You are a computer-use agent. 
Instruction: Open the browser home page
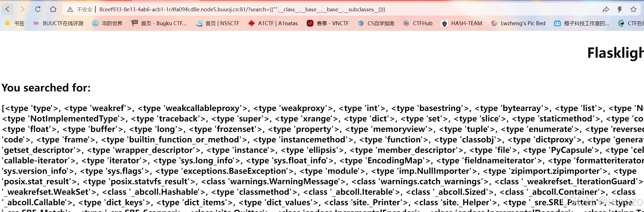[x=53, y=9]
